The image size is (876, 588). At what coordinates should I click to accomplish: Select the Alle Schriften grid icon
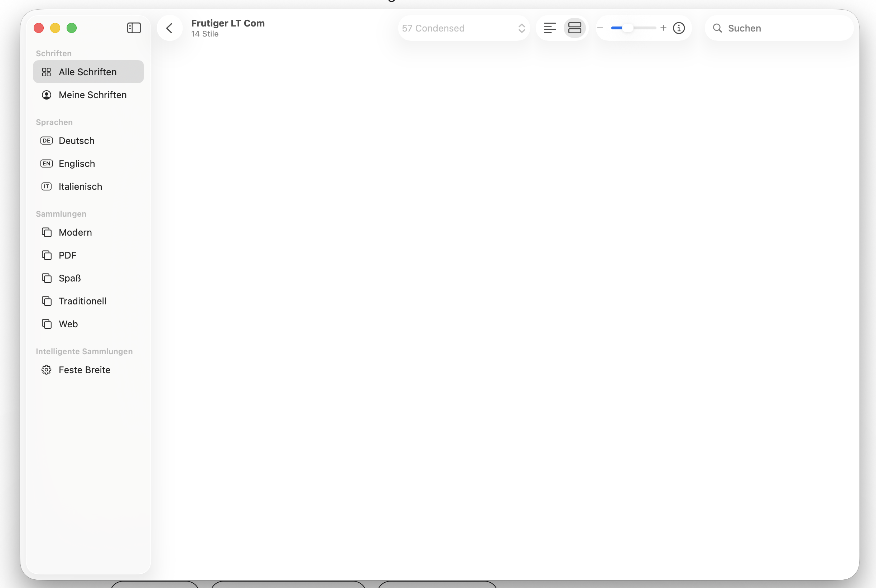tap(47, 72)
